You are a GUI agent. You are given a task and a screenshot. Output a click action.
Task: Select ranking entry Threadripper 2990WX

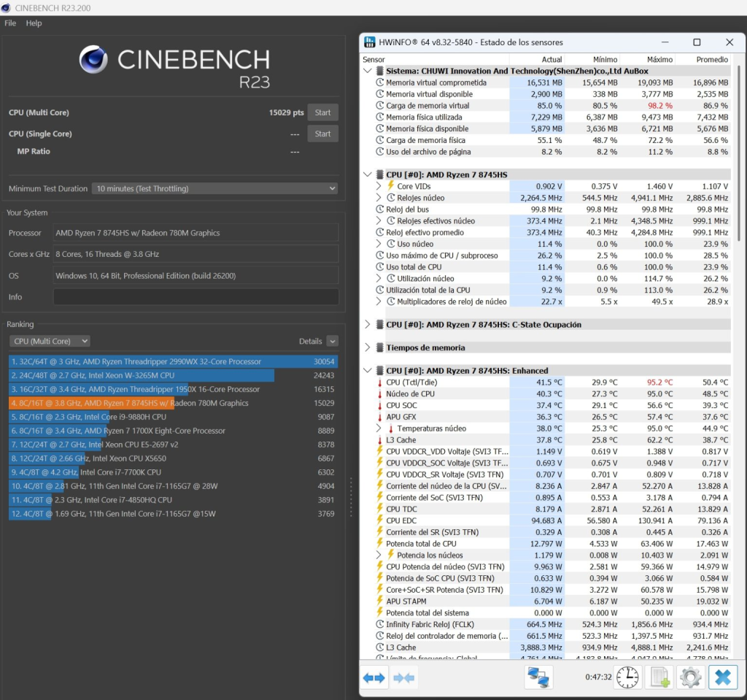pos(173,361)
